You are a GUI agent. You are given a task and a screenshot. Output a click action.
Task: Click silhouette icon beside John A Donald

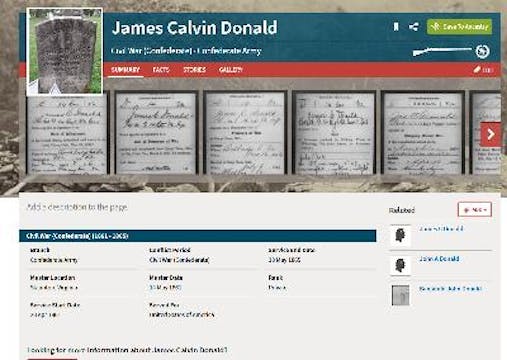coord(400,265)
